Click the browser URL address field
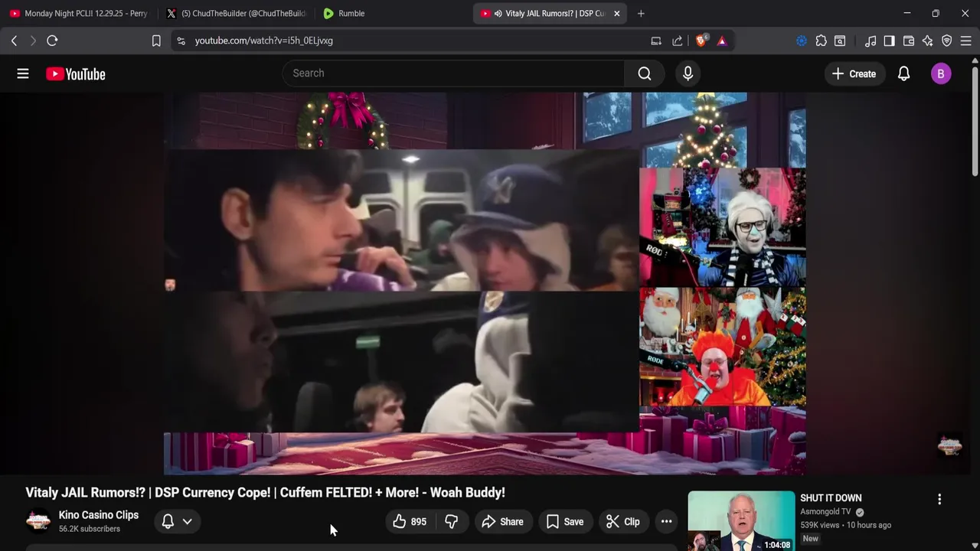Image resolution: width=980 pixels, height=551 pixels. pos(413,41)
